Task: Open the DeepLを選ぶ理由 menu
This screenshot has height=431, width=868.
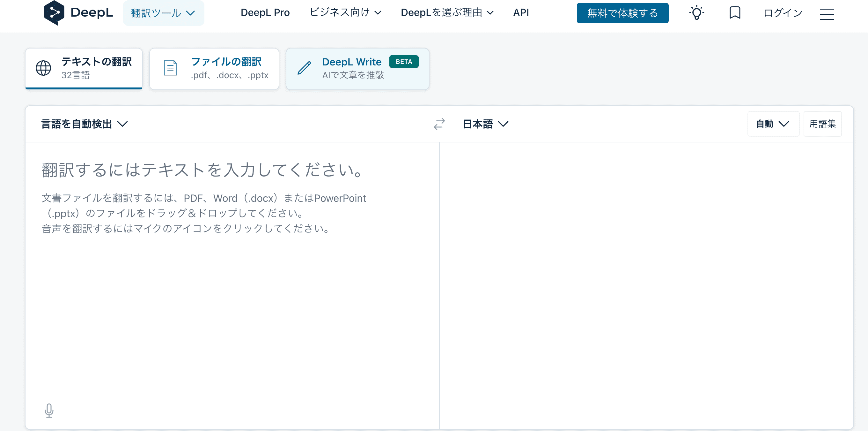Action: point(447,13)
